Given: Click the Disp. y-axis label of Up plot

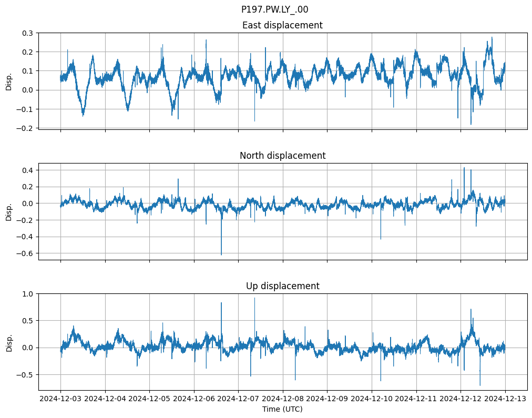Looking at the screenshot, I should click(x=9, y=342).
